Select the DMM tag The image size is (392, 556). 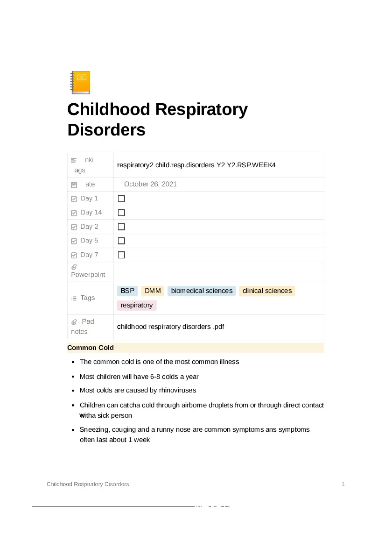[x=153, y=291]
